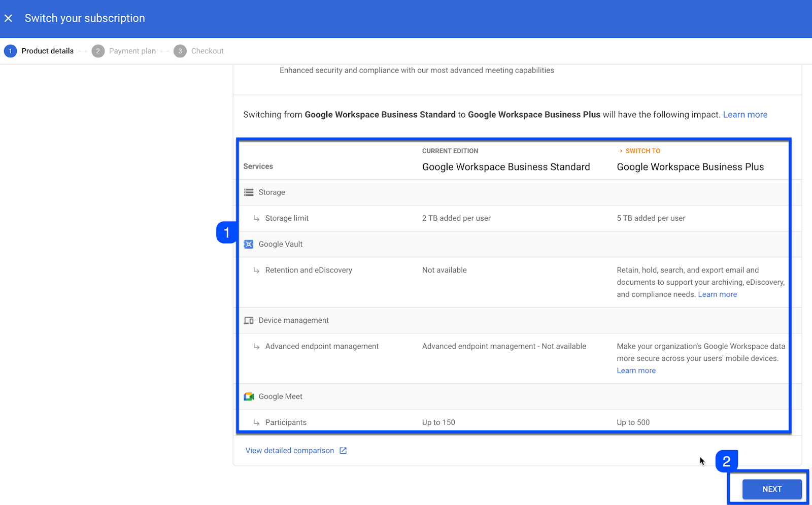812x505 pixels.
Task: Click the Google Vault icon
Action: (x=249, y=244)
